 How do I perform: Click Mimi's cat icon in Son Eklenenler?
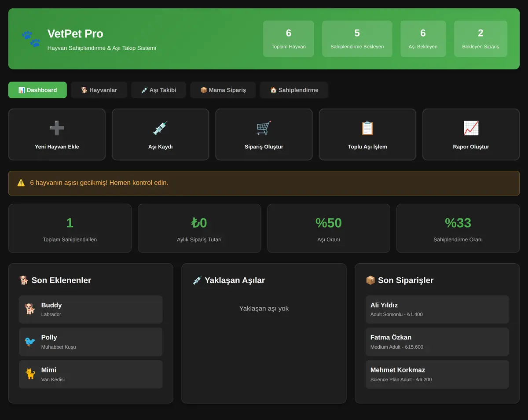pos(30,374)
